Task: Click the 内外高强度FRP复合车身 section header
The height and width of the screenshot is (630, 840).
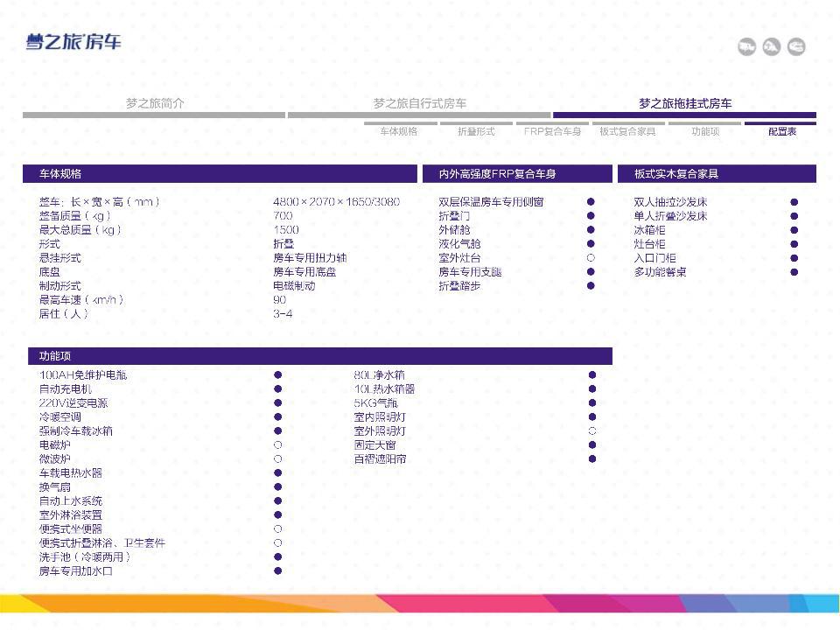Action: pyautogui.click(x=497, y=174)
